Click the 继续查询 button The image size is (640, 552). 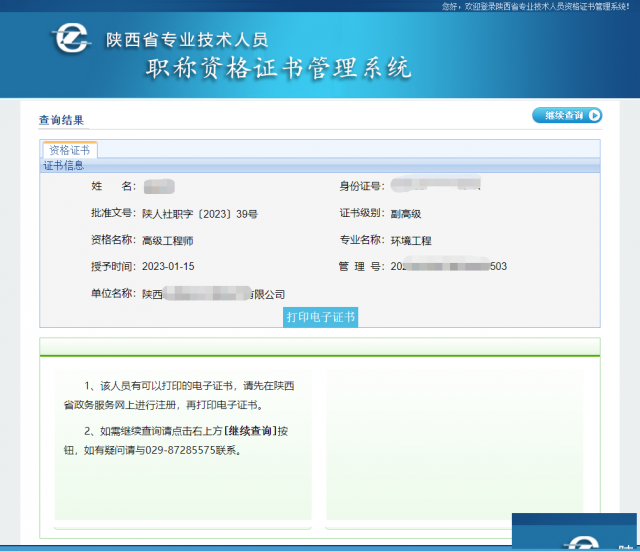567,116
